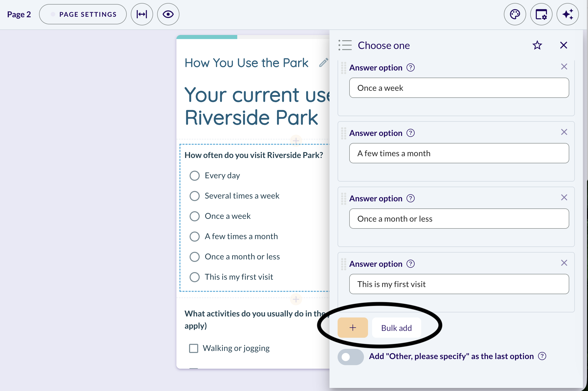The height and width of the screenshot is (391, 588).
Task: Click help icon beside first Answer option
Action: click(411, 68)
